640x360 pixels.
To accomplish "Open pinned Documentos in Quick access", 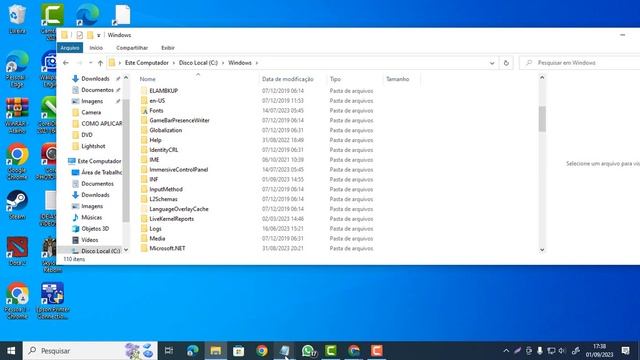I will [x=97, y=90].
